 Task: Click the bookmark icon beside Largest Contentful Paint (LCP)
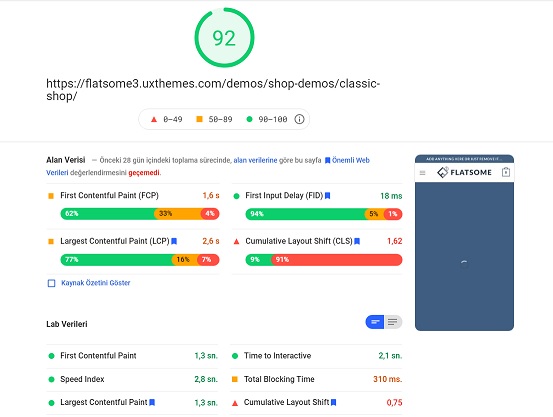[174, 241]
